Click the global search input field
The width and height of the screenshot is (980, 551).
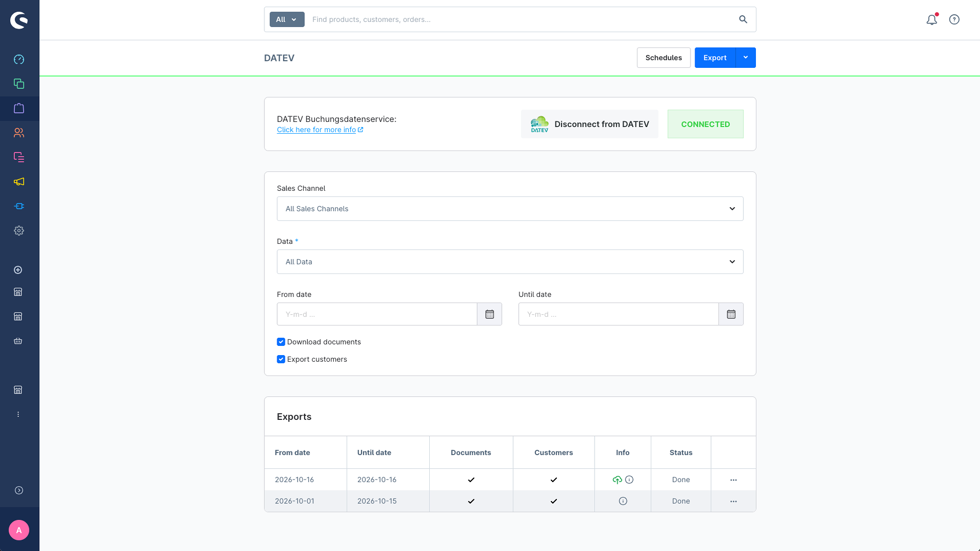click(x=521, y=19)
